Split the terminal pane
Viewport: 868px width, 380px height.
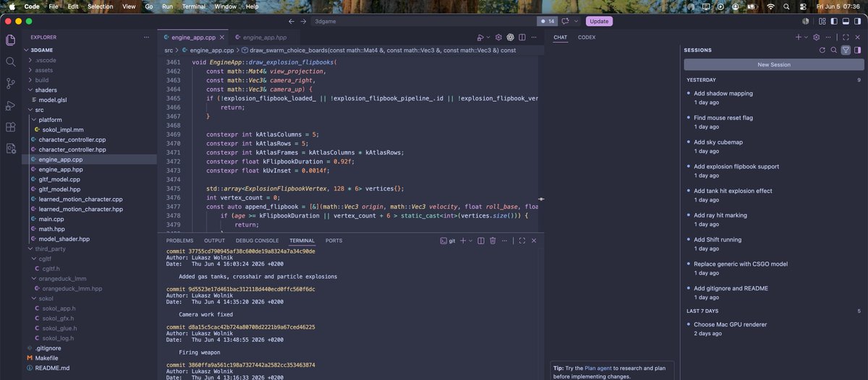tap(480, 241)
